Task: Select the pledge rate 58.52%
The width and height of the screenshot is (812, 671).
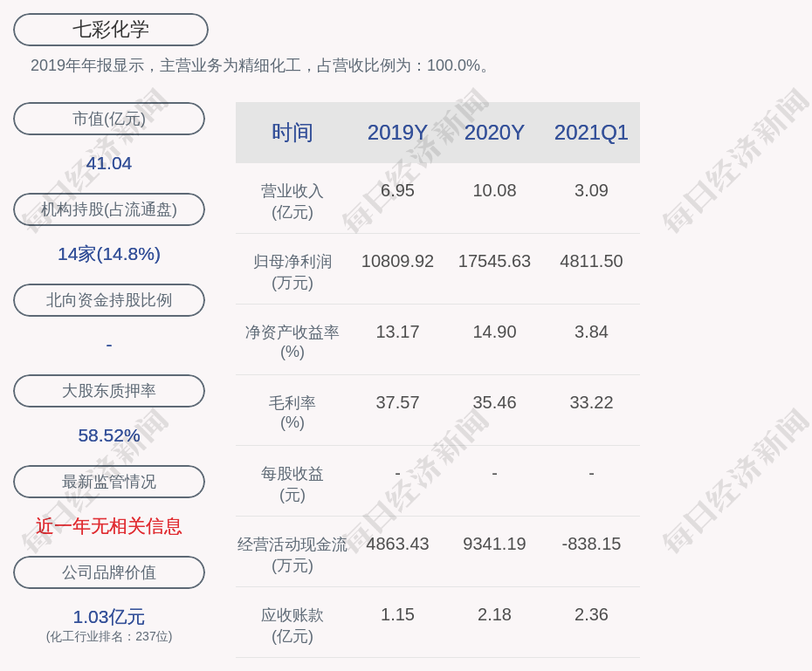Action: coord(109,435)
